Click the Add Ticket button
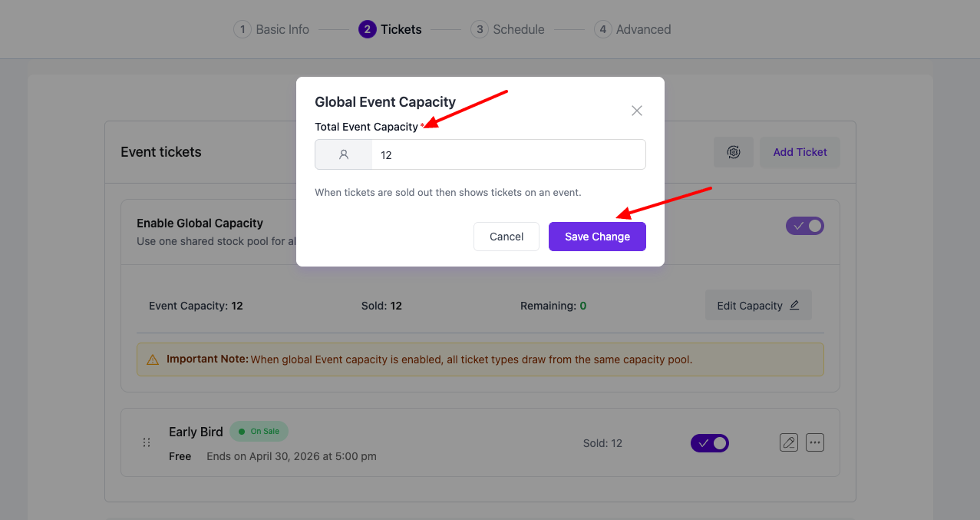980x520 pixels. [x=800, y=152]
